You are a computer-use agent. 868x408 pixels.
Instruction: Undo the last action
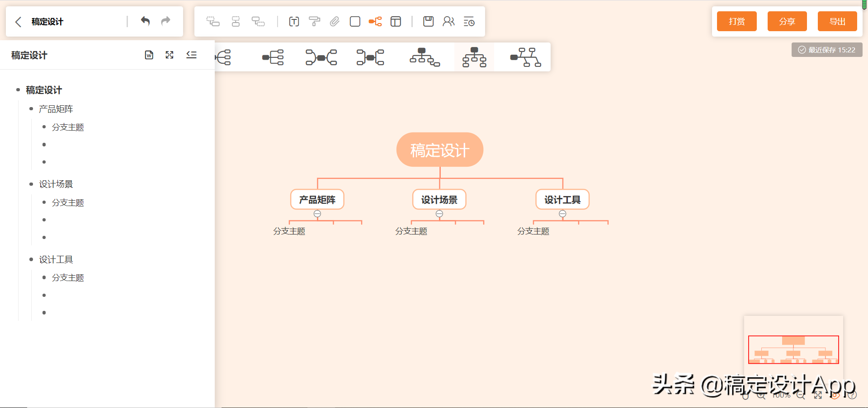coord(145,21)
